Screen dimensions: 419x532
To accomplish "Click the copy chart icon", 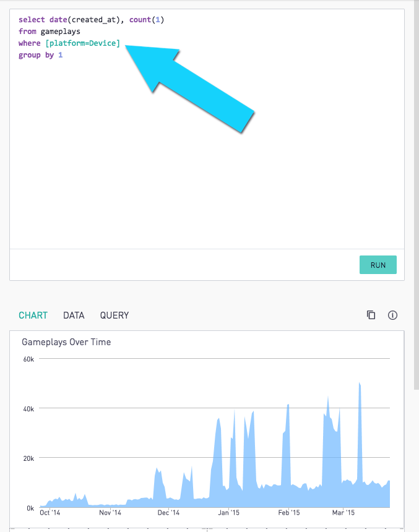I will pos(371,315).
